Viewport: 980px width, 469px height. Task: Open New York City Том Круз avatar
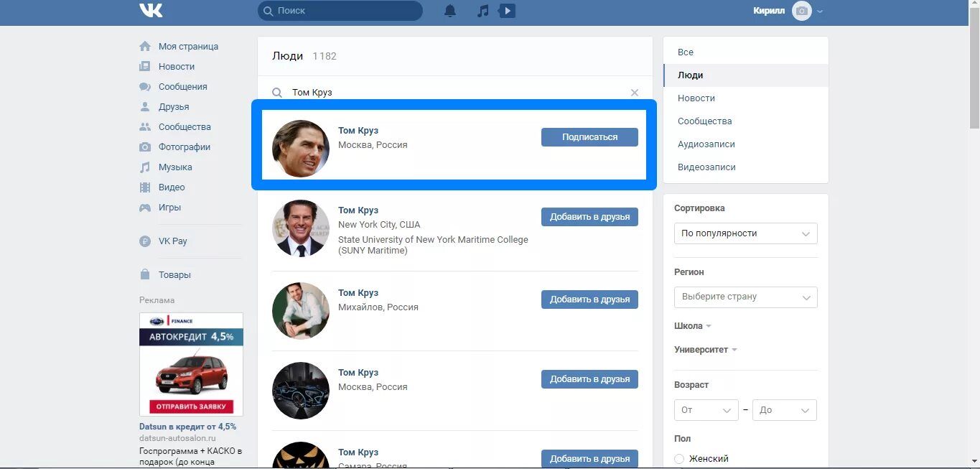click(x=301, y=228)
